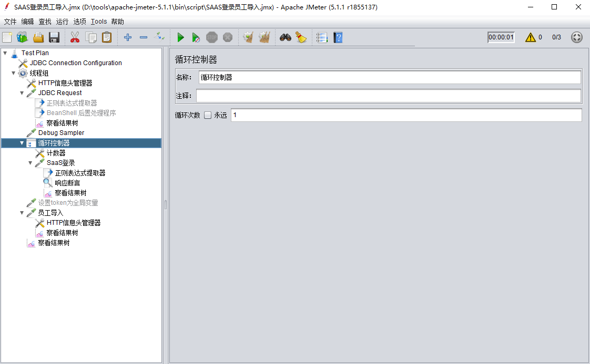Open the Function Helper list icon
The width and height of the screenshot is (590, 364).
point(322,37)
